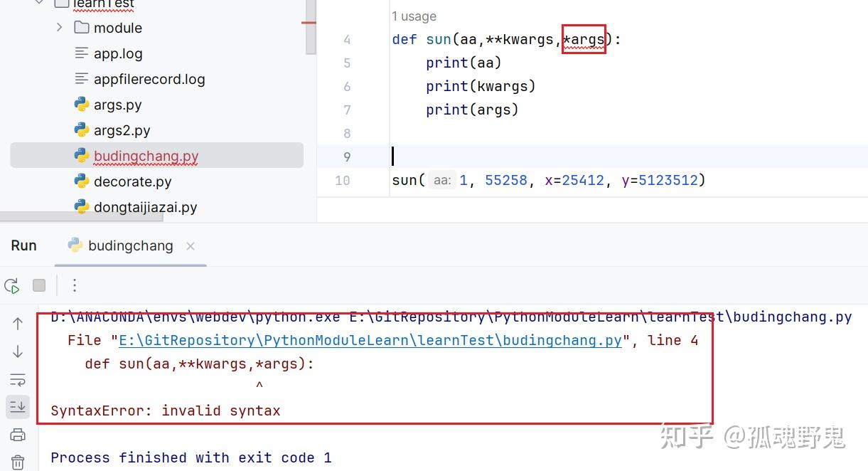868x471 pixels.
Task: Jump to next output with down arrow icon
Action: [18, 351]
